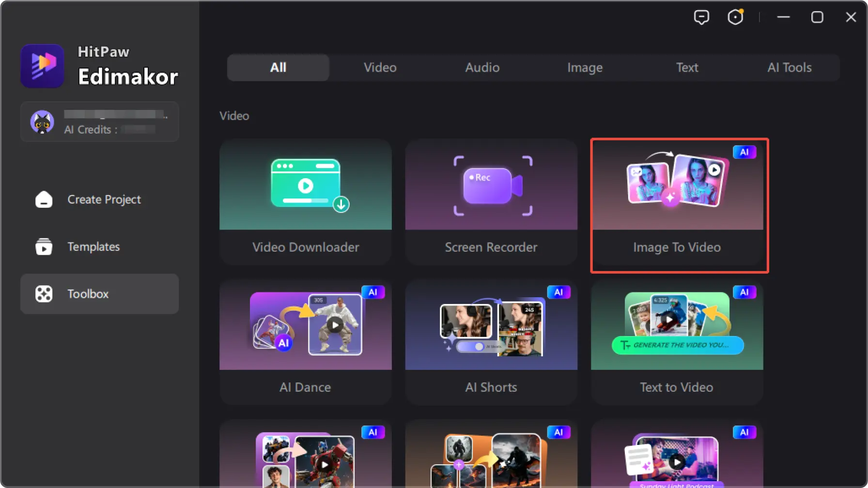Switch to the All tab
The width and height of the screenshot is (868, 488).
pos(278,67)
